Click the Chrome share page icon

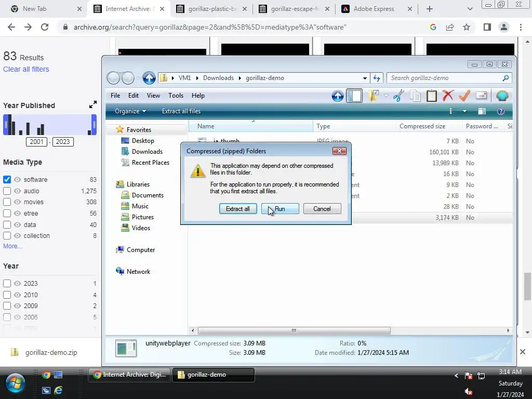point(450,27)
